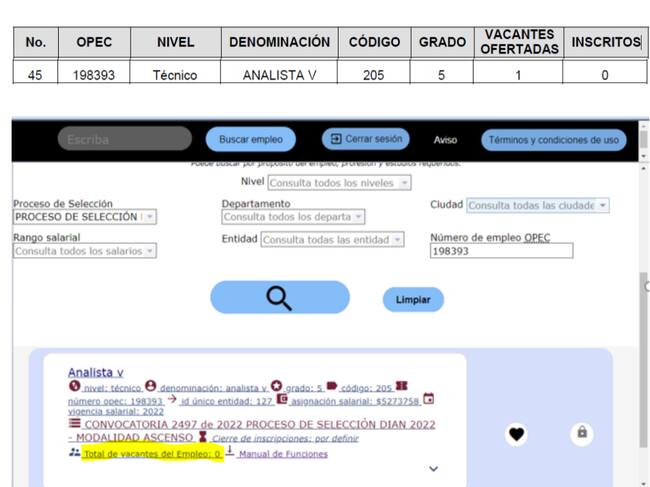Open the Departamento dropdown
The width and height of the screenshot is (650, 487).
coord(293,216)
